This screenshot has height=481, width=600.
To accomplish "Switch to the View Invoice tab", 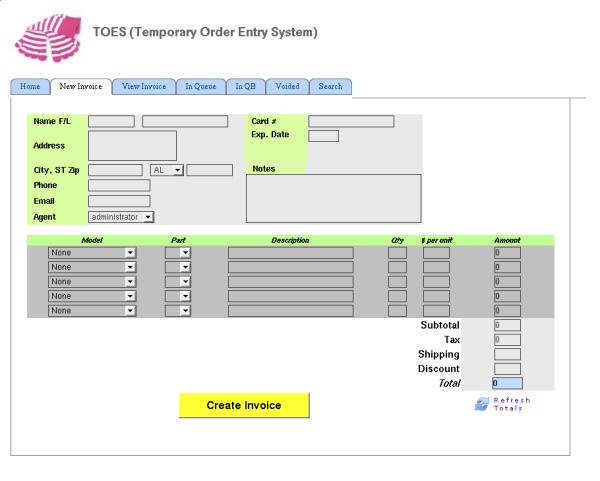I will pos(144,87).
